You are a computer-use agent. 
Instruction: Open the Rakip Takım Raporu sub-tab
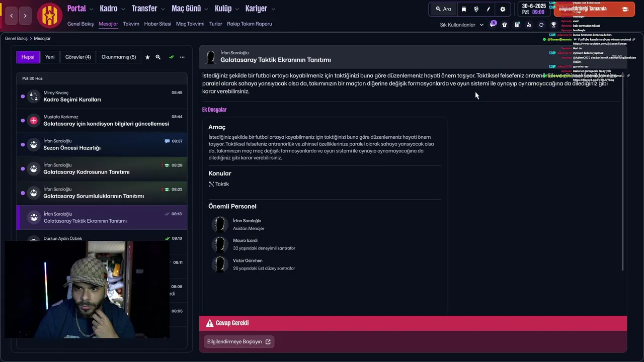click(x=250, y=24)
